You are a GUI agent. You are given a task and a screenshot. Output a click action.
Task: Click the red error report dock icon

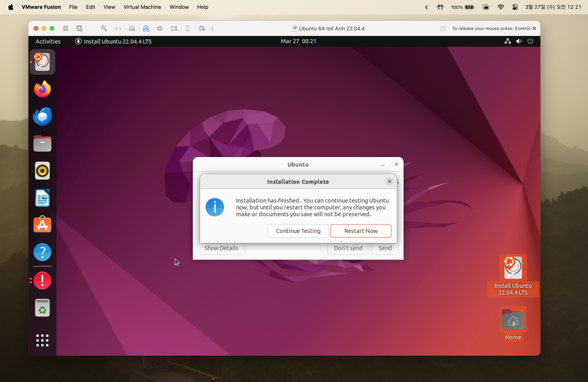click(42, 280)
